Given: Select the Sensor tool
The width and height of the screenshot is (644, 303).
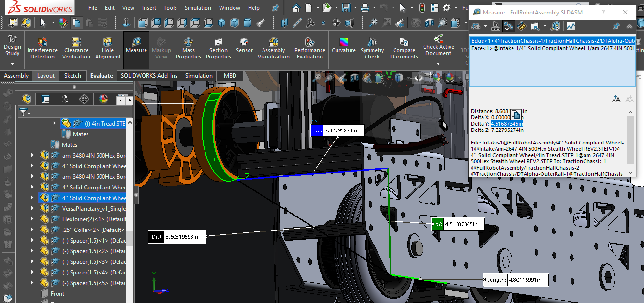Looking at the screenshot, I should [x=244, y=46].
